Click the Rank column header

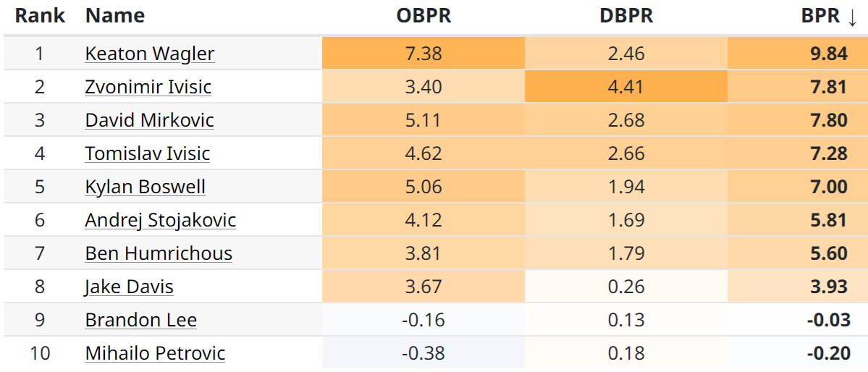click(x=40, y=16)
